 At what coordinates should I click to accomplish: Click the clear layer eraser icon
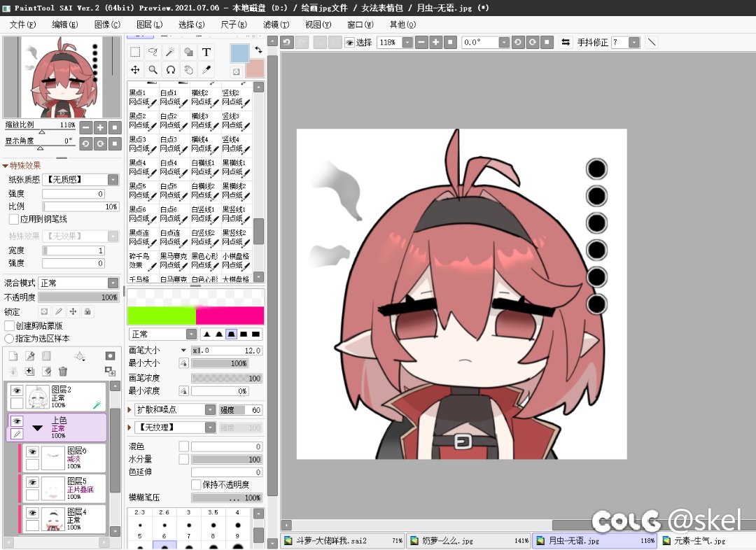point(46,371)
